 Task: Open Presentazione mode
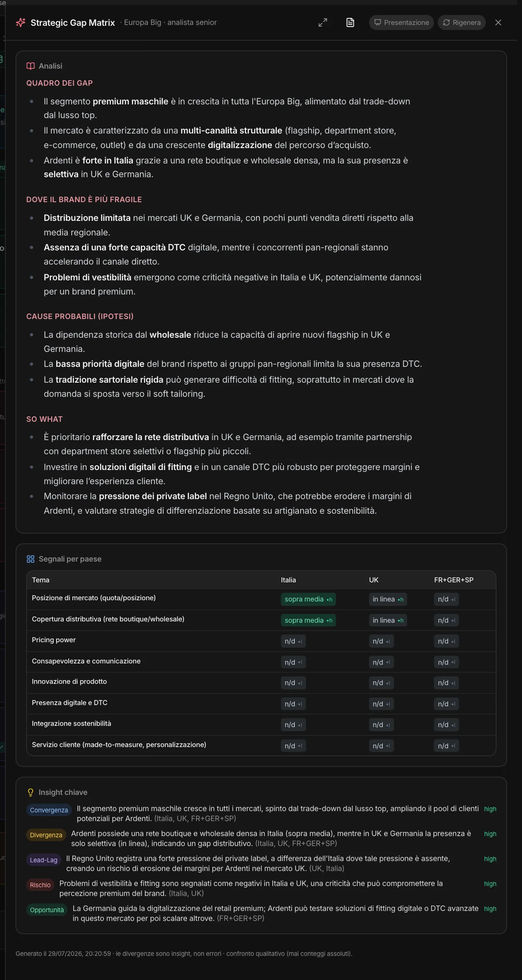401,22
